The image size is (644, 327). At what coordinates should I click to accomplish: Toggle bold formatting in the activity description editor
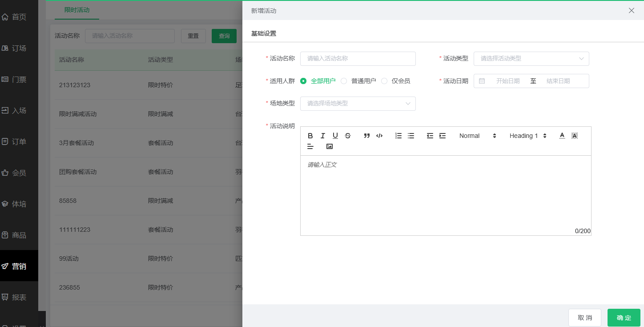pos(310,136)
